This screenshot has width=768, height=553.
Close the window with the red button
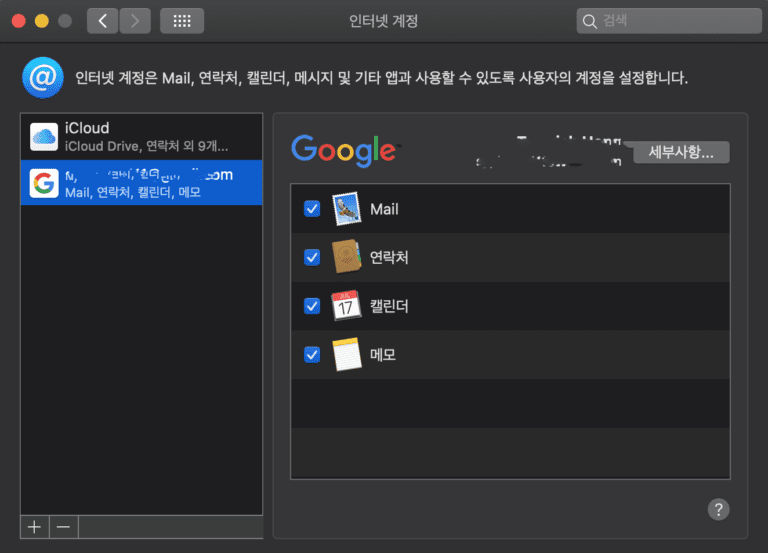(x=19, y=21)
